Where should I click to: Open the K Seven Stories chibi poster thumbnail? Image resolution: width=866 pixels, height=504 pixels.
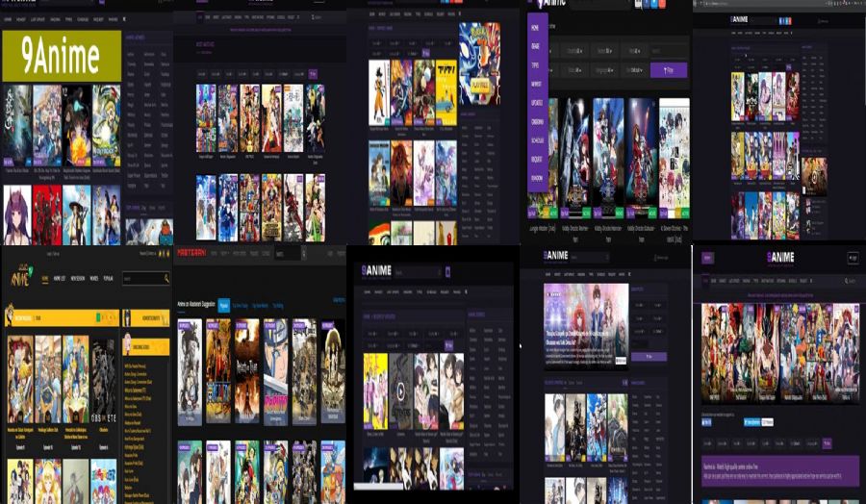click(x=675, y=158)
